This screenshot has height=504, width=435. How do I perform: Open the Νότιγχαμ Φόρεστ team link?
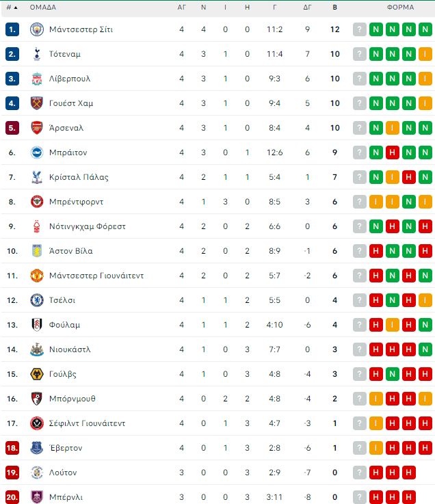click(x=87, y=226)
